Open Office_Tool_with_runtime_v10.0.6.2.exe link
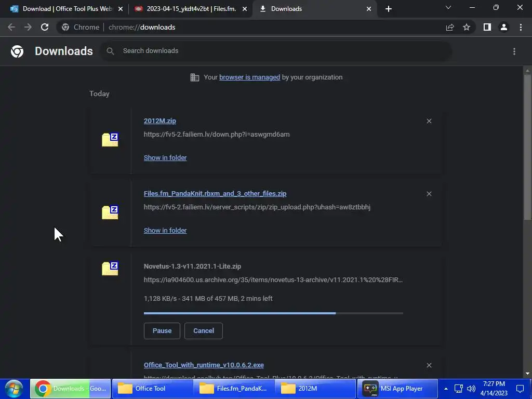The image size is (532, 399). click(x=204, y=365)
